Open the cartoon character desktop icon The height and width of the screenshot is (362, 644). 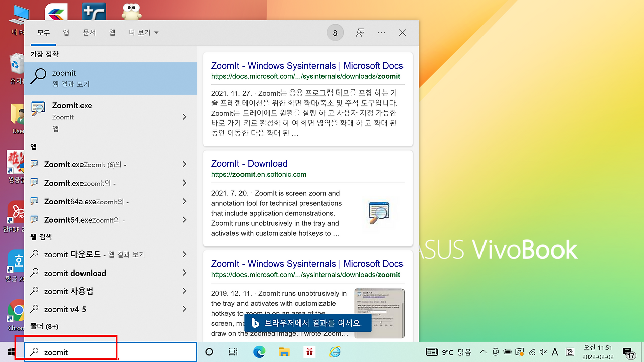(132, 11)
